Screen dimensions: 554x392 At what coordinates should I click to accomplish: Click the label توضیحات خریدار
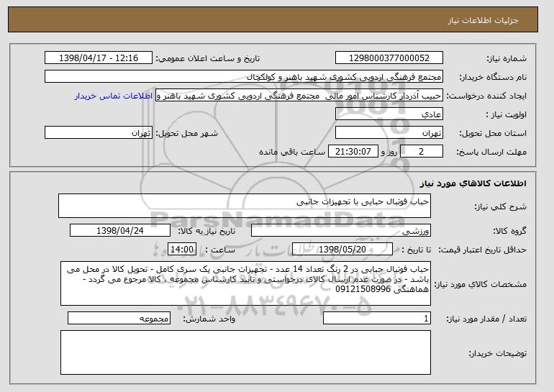(x=497, y=353)
